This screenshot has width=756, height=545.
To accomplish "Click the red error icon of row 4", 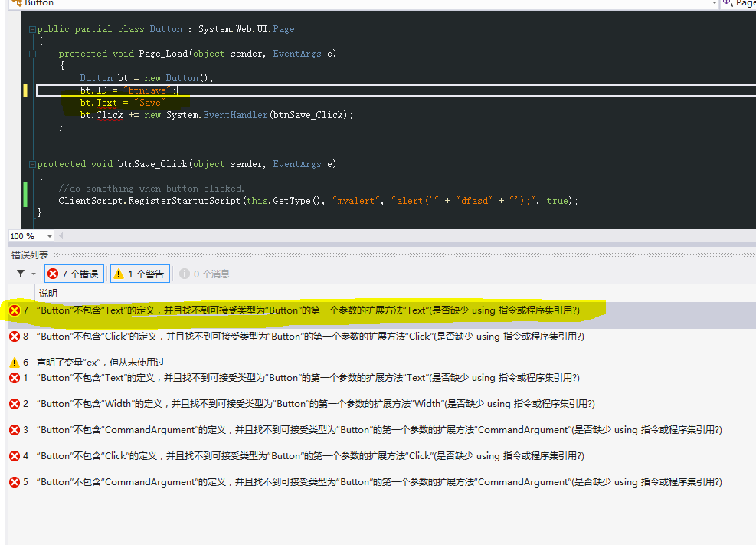I will [x=15, y=456].
